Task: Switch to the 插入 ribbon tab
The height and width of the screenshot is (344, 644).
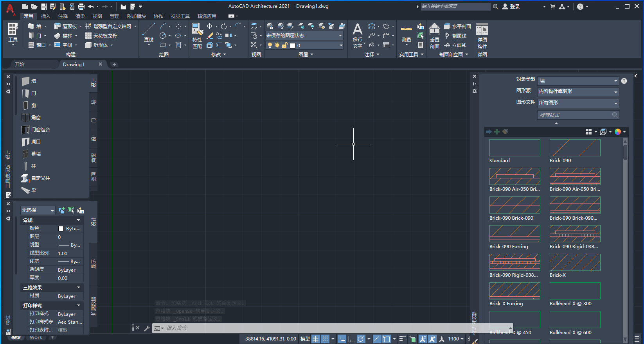Action: [46, 16]
